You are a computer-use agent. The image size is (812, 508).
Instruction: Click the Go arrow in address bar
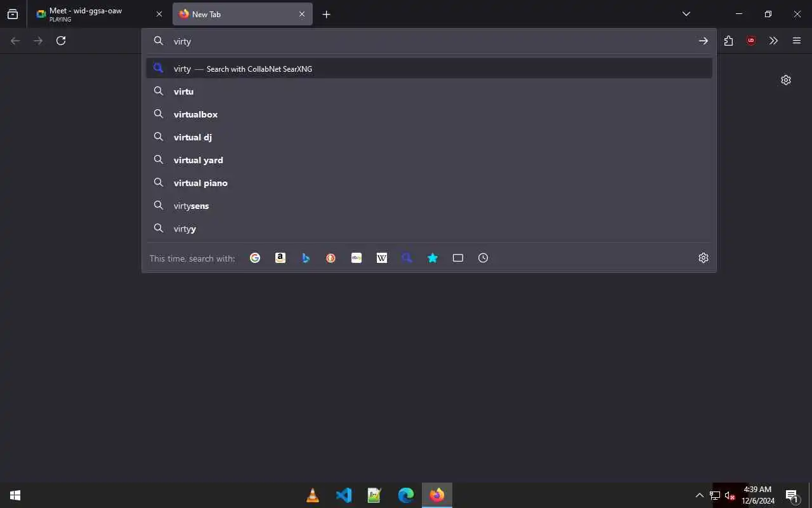[704, 41]
